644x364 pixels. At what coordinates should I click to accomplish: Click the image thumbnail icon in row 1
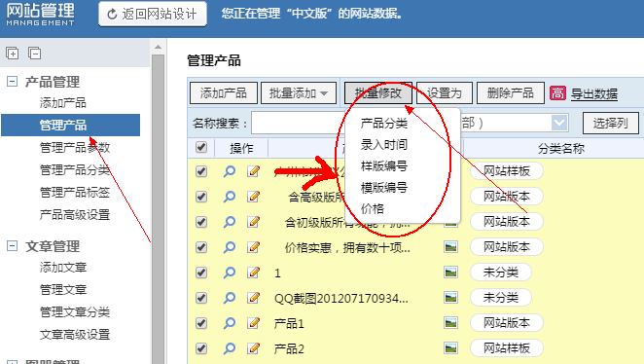click(x=451, y=272)
